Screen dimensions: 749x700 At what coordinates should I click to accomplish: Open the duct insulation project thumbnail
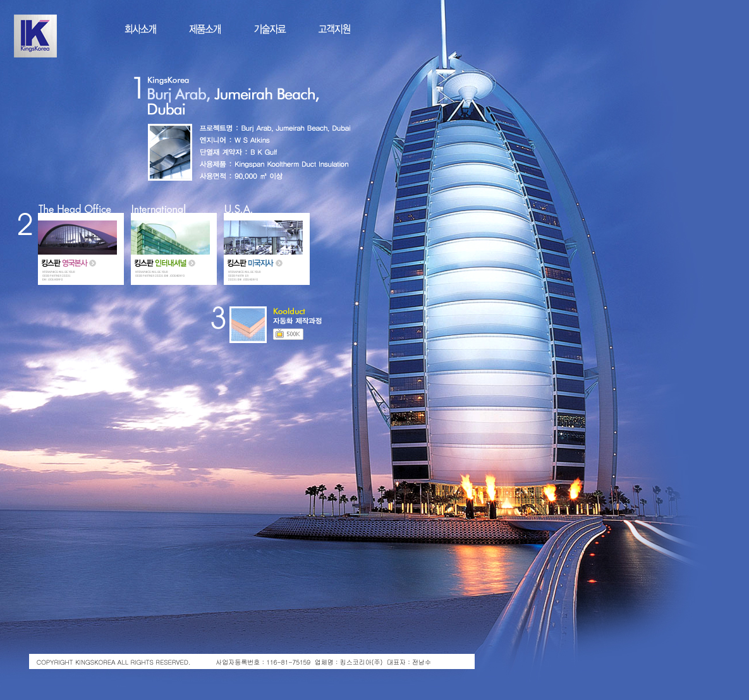click(170, 152)
